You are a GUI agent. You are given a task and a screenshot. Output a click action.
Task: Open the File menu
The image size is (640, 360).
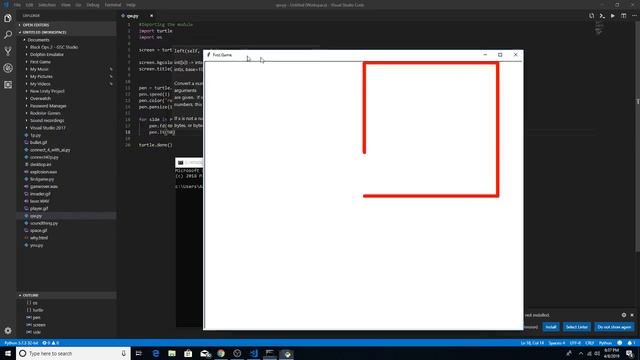click(x=17, y=5)
